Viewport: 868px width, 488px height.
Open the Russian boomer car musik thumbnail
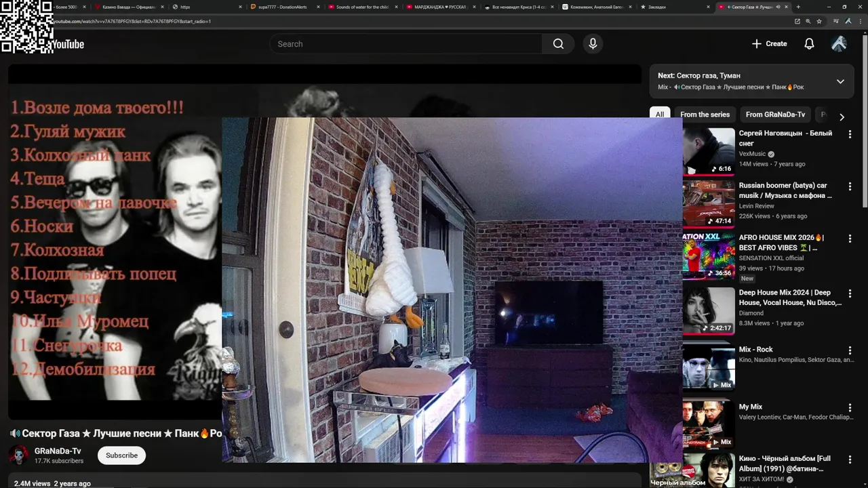coord(709,203)
